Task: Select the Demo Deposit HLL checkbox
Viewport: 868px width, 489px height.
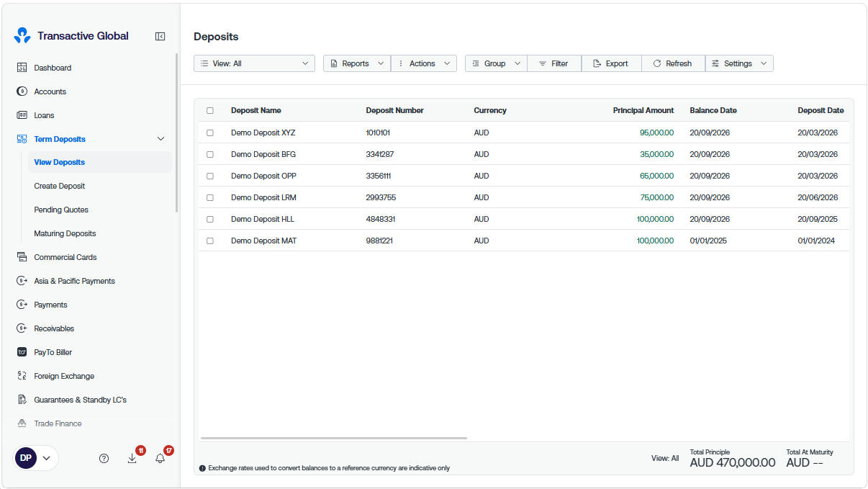Action: pos(210,219)
